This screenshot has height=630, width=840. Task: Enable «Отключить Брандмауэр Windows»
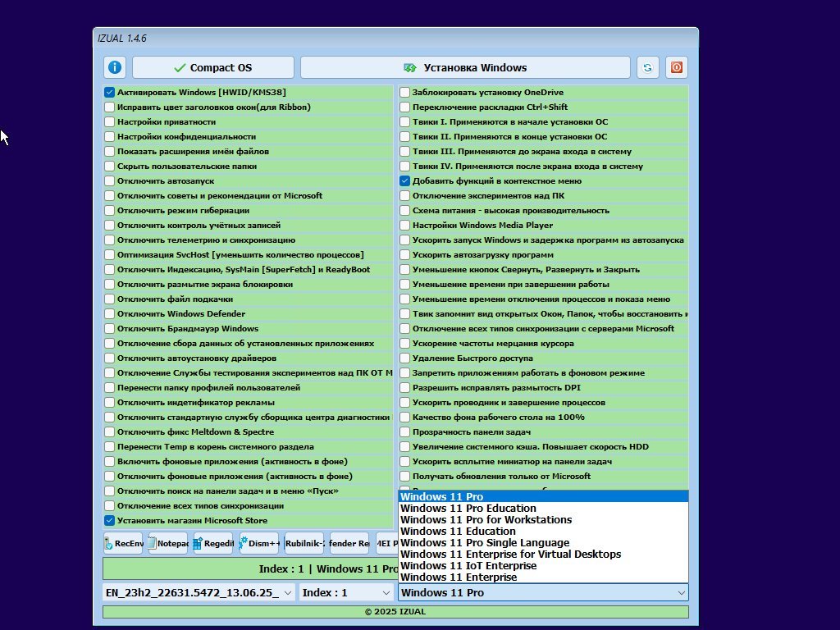pos(109,328)
